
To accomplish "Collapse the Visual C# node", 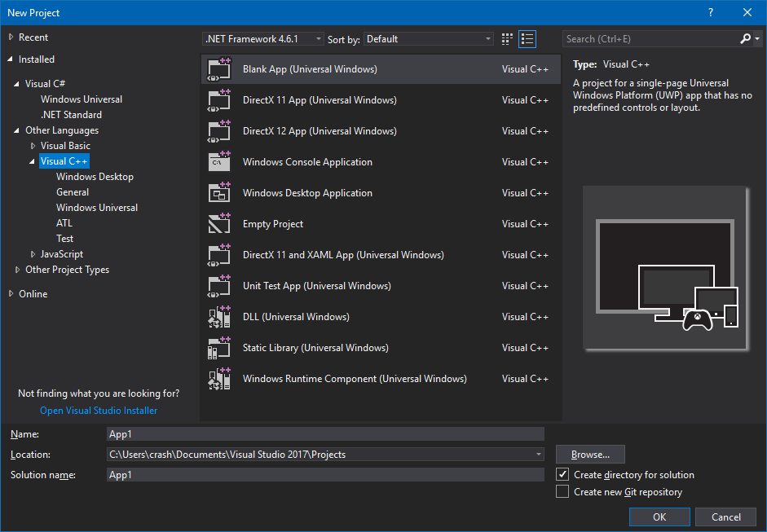I will 16,84.
